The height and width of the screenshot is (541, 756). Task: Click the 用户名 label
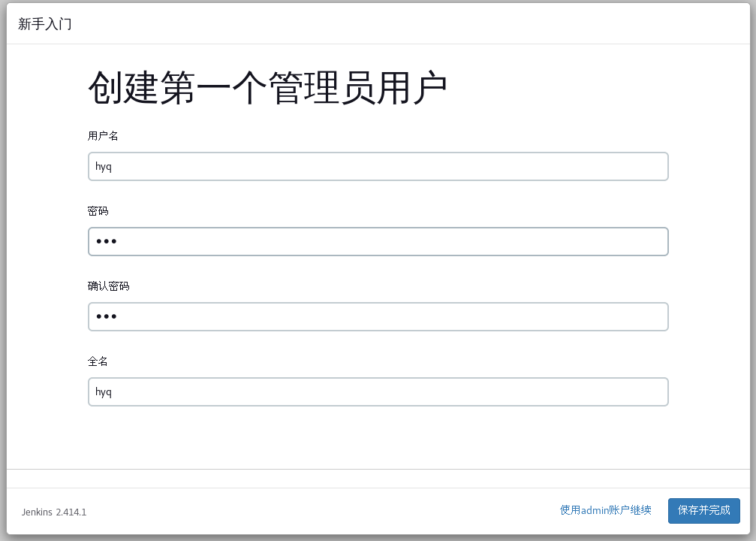pyautogui.click(x=103, y=135)
